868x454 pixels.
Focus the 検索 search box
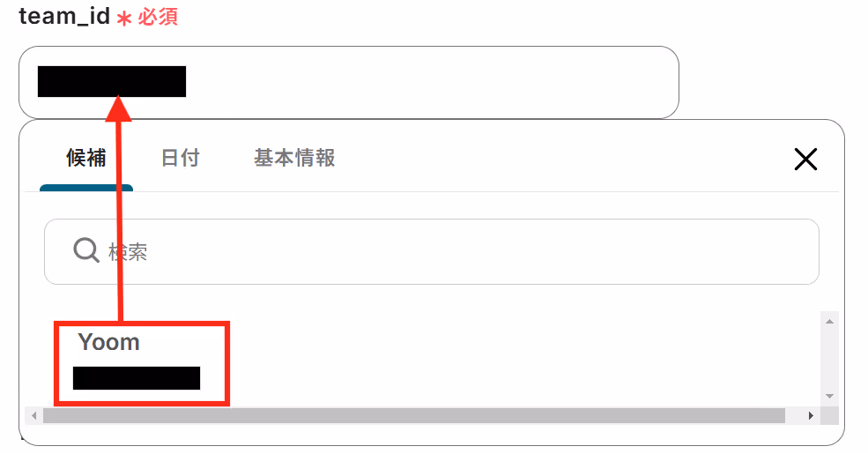[432, 251]
